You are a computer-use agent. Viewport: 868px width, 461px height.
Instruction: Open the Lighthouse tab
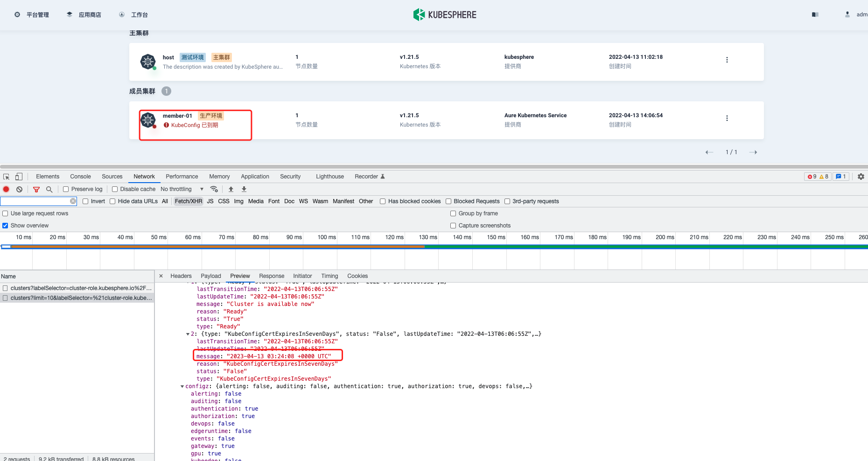tap(330, 177)
